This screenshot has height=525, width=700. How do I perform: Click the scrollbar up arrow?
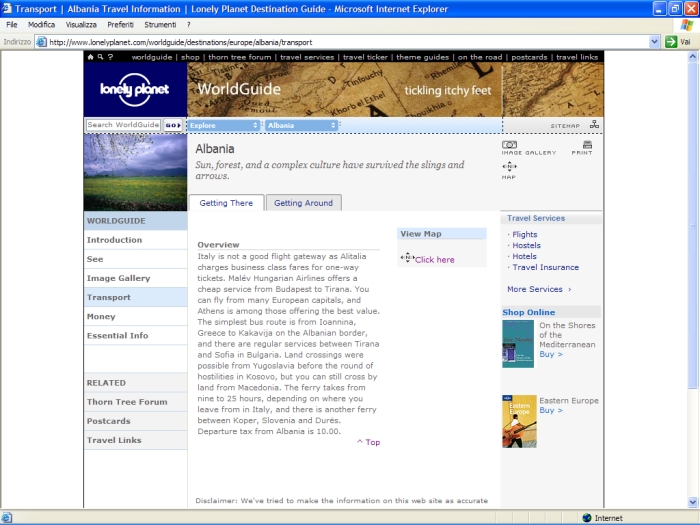pos(693,57)
